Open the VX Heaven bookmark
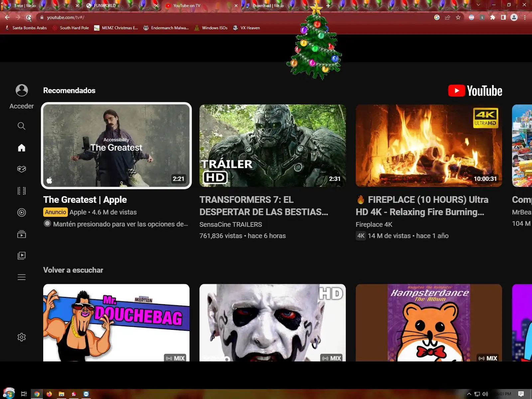 click(x=246, y=28)
